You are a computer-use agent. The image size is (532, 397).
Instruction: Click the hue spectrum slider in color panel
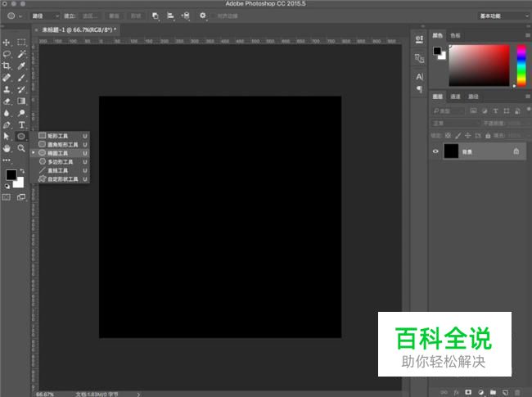(521, 65)
